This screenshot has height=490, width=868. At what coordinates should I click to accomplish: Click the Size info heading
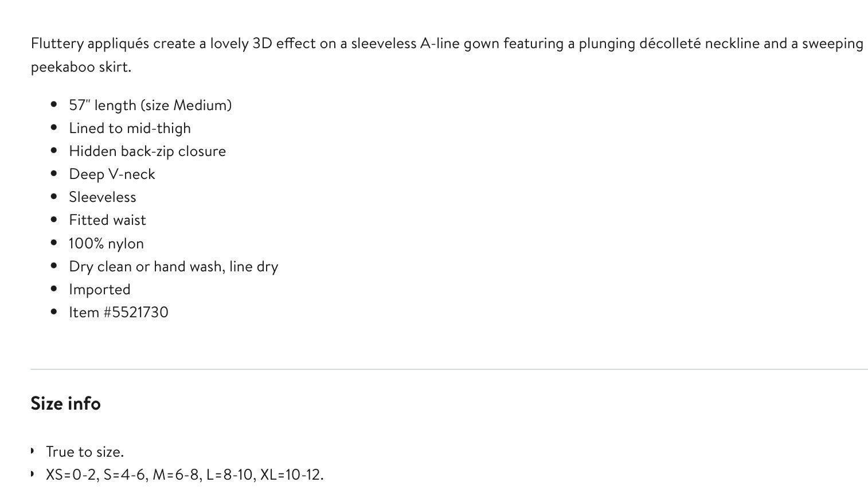pyautogui.click(x=65, y=403)
